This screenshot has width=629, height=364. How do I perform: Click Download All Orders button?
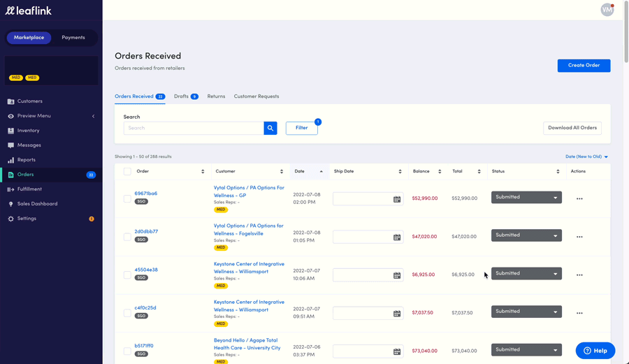pos(572,128)
